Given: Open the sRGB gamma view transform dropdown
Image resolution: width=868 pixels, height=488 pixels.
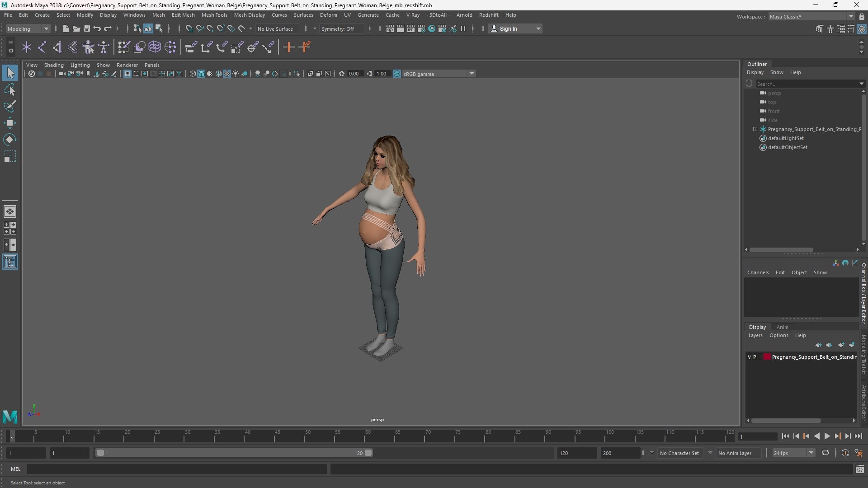Looking at the screenshot, I should 438,74.
